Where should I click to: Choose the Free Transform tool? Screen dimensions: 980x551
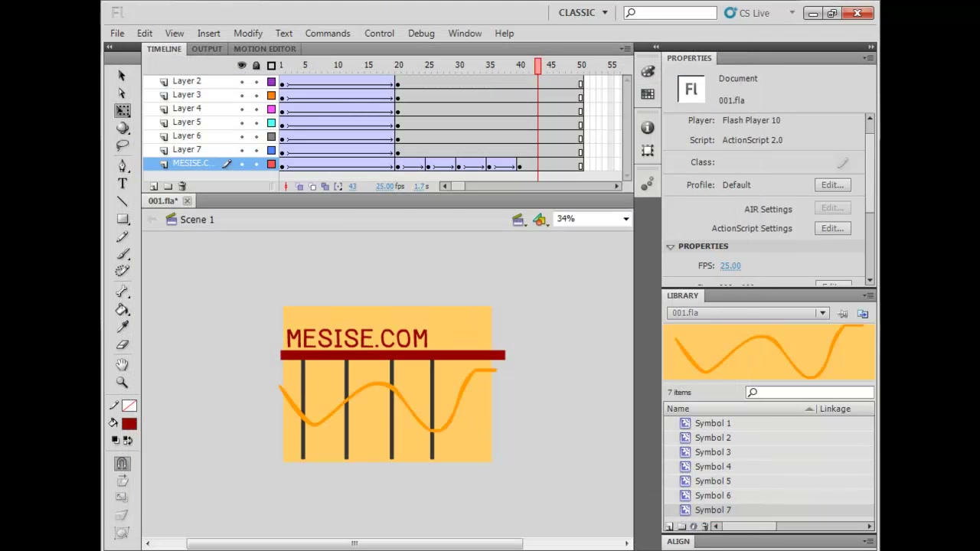(122, 110)
